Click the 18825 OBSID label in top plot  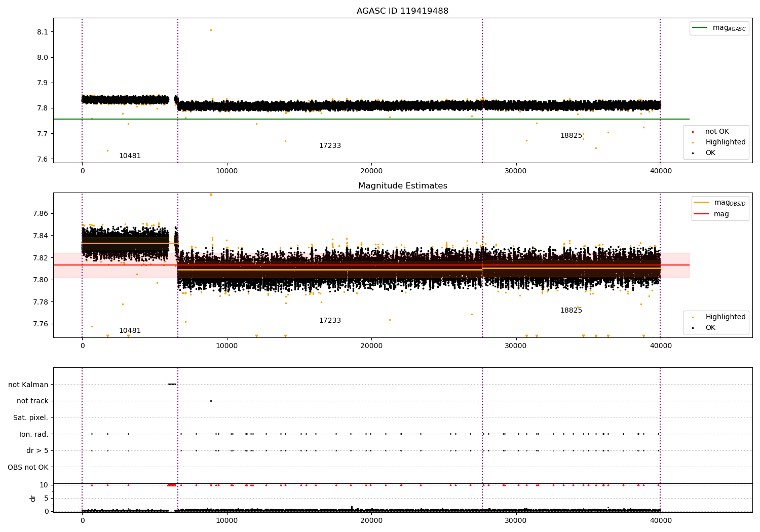coord(571,136)
